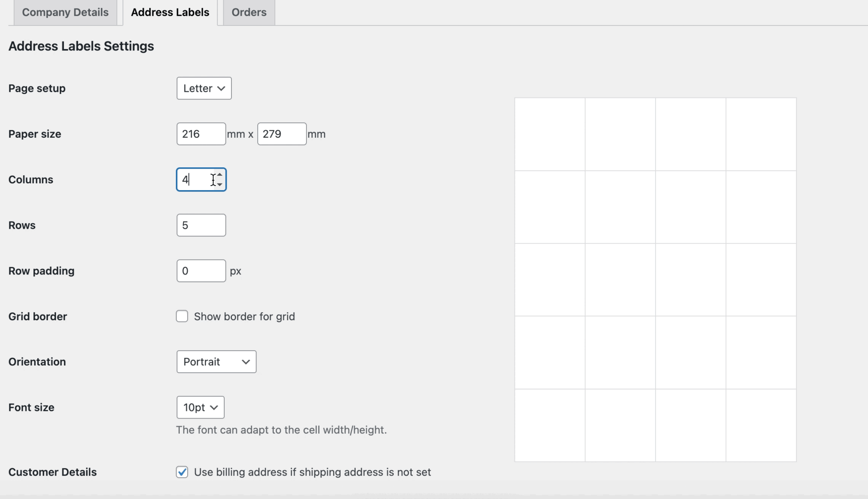
Task: Decrement Columns using the down arrow
Action: click(220, 183)
